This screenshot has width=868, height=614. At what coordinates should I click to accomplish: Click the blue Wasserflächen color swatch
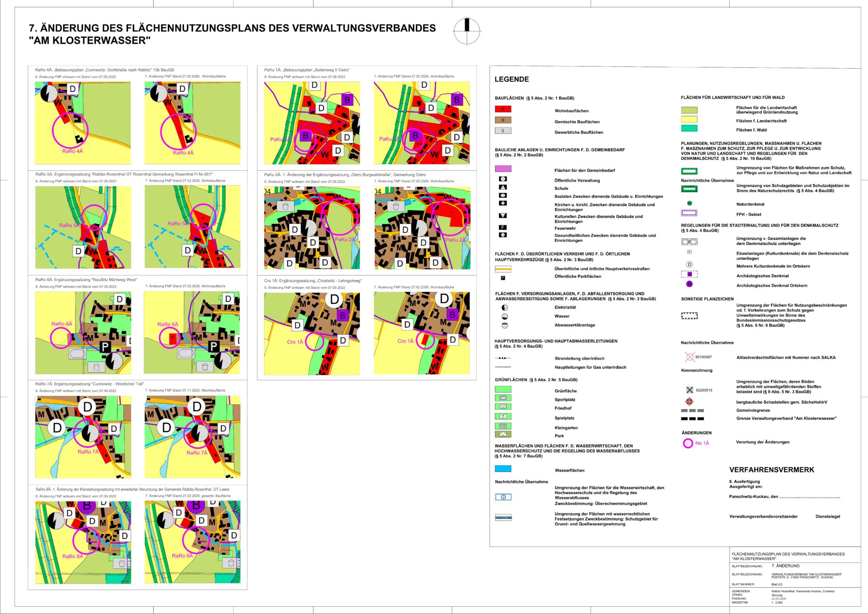pos(503,469)
